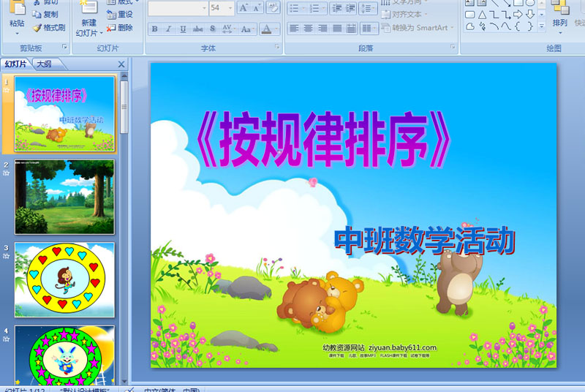
Task: Switch to the Slides (幻灯片) pane tab
Action: [15, 64]
